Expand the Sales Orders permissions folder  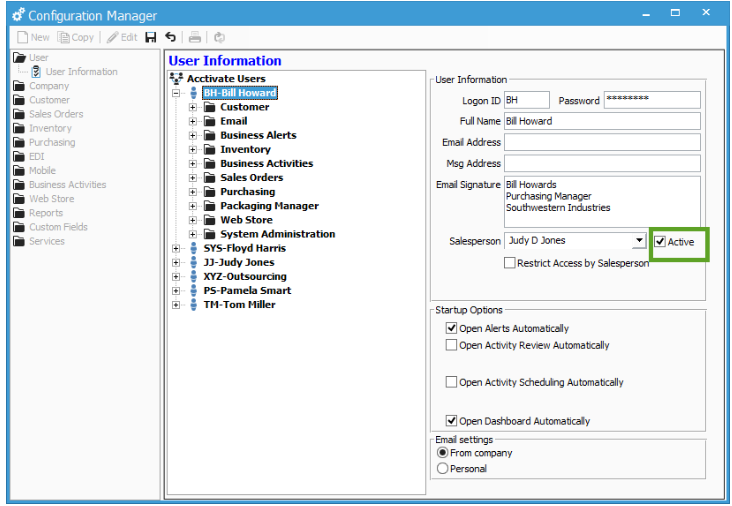[192, 178]
